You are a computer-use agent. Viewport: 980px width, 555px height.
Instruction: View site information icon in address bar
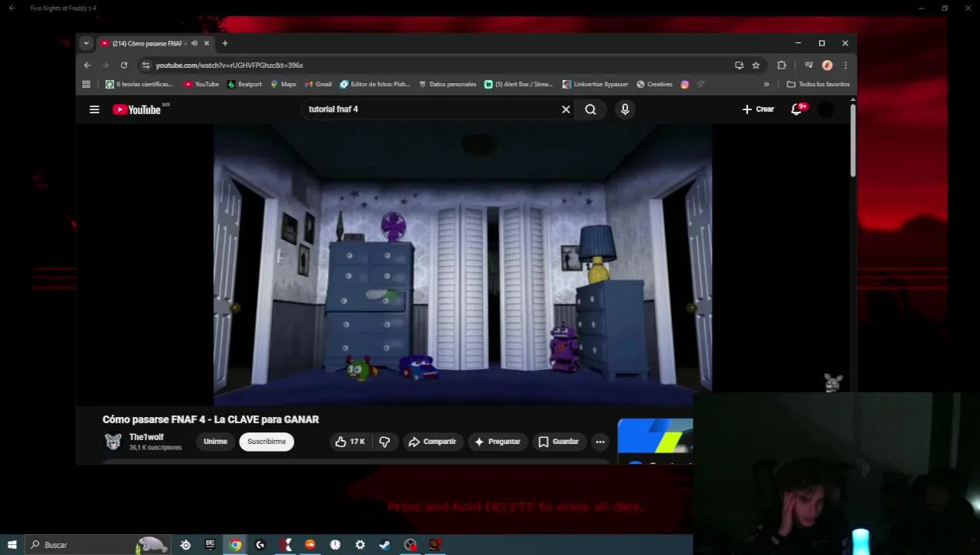146,66
